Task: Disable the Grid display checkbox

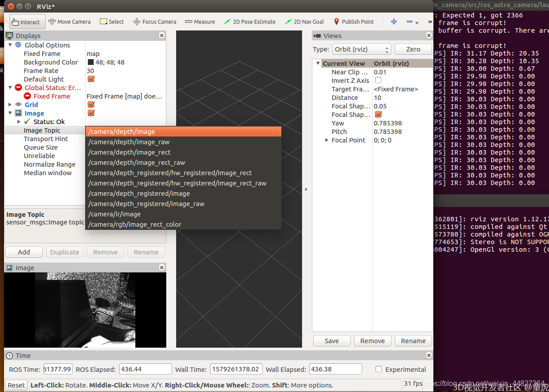Action: 91,104
